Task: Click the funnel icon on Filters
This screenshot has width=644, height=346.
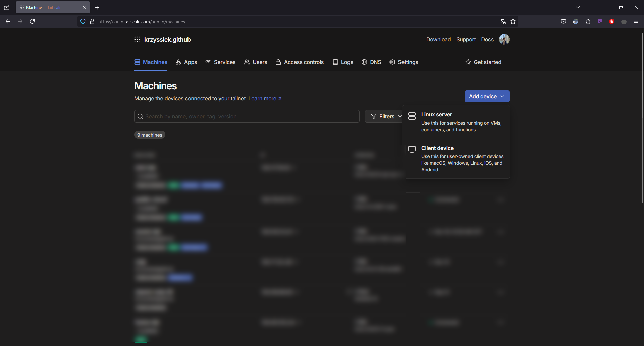Action: [374, 116]
